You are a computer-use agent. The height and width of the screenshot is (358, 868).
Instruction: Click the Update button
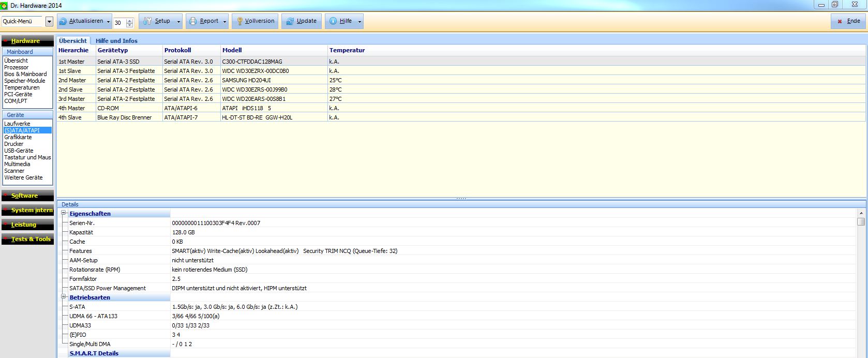click(x=301, y=21)
